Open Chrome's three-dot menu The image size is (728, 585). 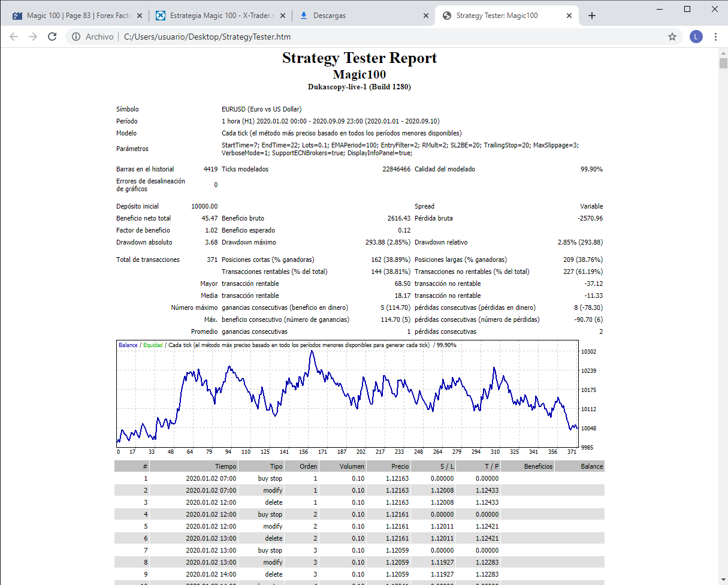point(715,37)
